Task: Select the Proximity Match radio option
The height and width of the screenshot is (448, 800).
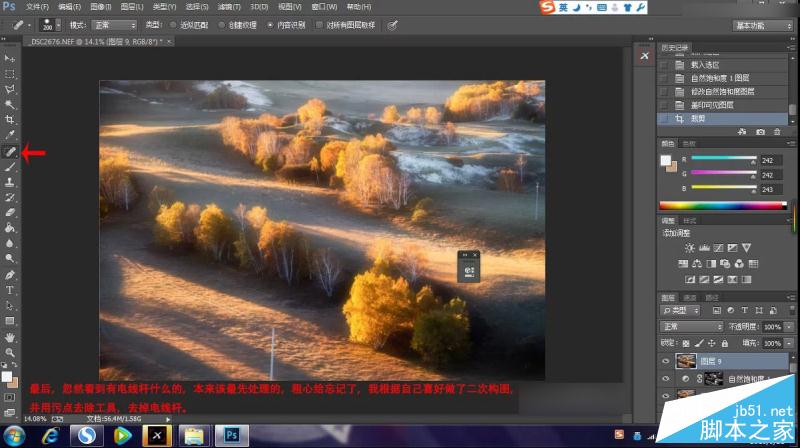Action: pyautogui.click(x=173, y=25)
